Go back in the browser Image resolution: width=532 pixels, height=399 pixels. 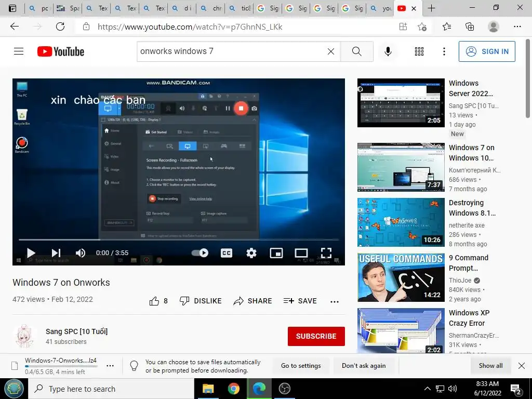pyautogui.click(x=15, y=26)
